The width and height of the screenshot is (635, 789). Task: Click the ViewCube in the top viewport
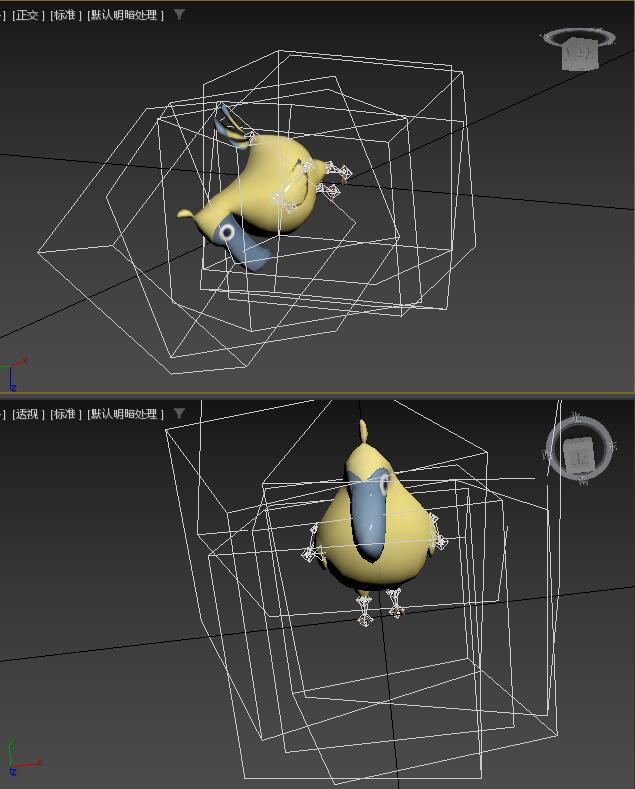coord(580,54)
